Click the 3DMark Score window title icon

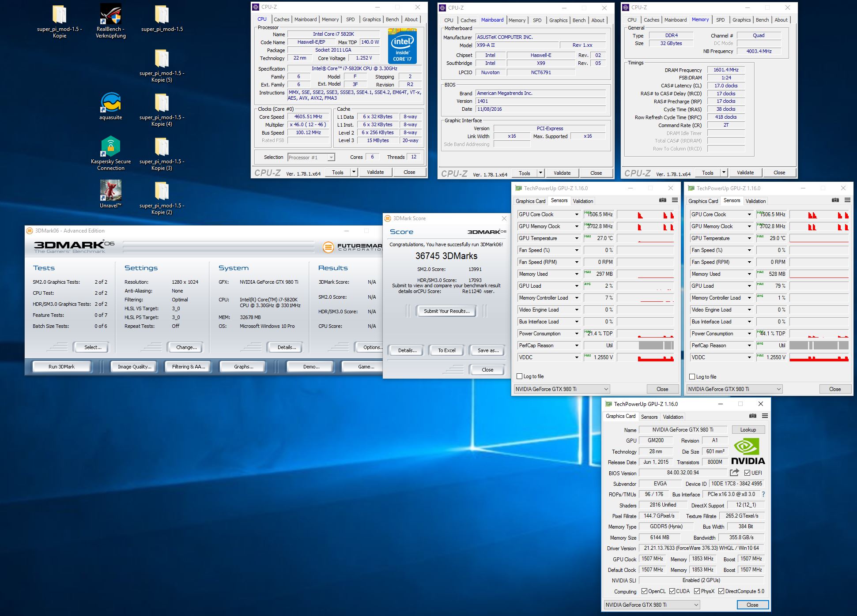click(388, 218)
